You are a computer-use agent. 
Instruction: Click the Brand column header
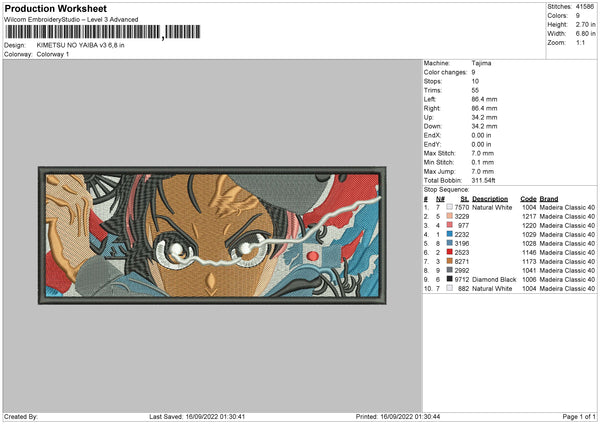(549, 199)
